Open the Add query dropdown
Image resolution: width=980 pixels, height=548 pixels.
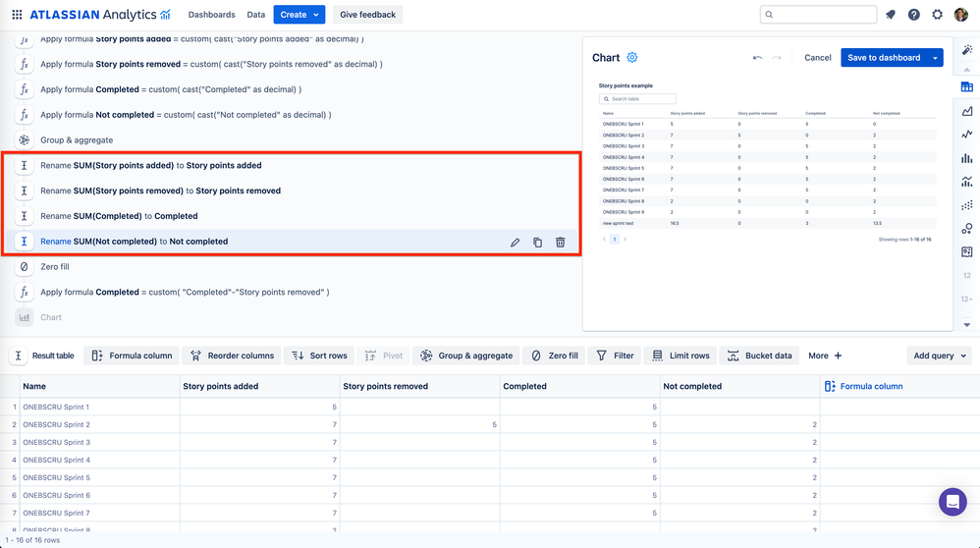(939, 356)
